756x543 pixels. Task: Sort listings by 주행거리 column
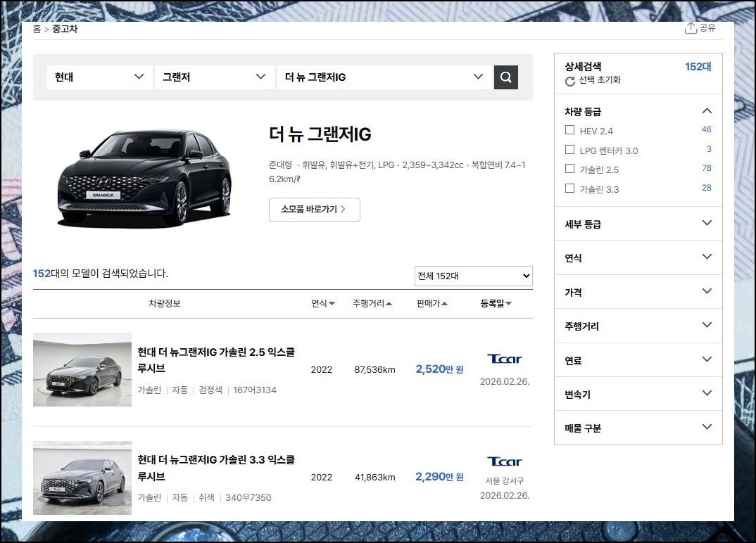pos(372,304)
